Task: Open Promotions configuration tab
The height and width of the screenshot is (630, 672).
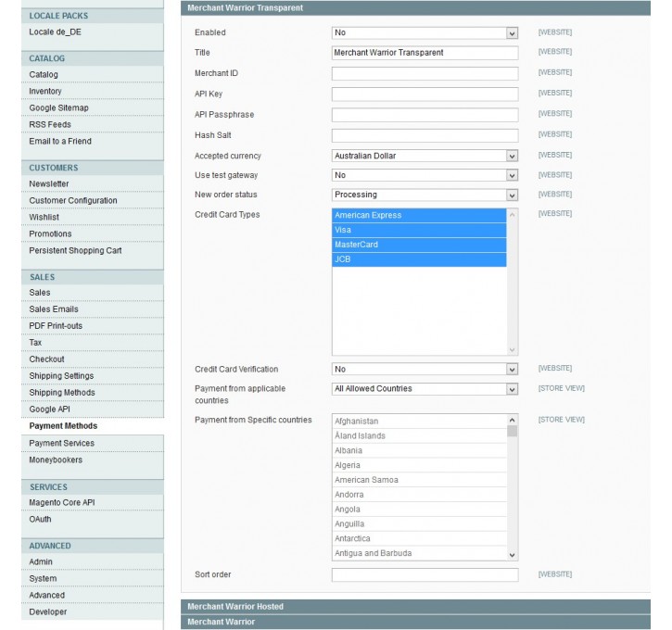Action: [92, 233]
